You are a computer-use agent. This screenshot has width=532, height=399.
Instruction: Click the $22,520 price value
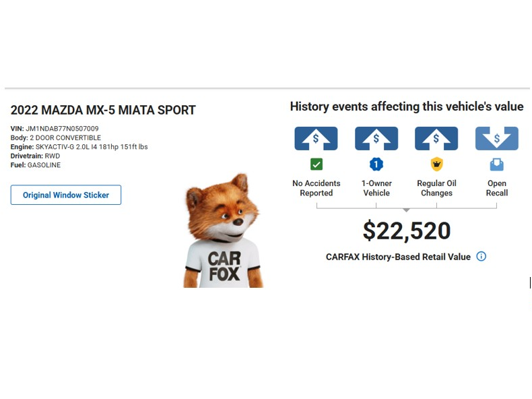(x=407, y=231)
